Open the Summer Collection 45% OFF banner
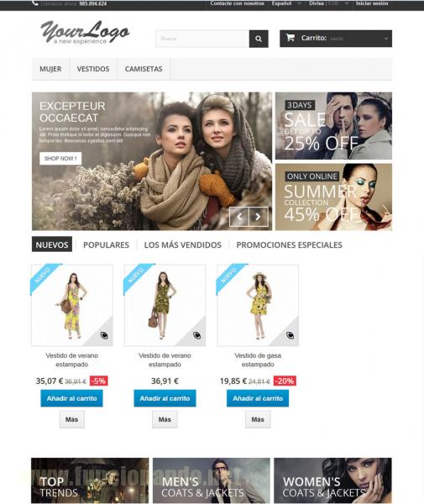Screen dimensions: 424x504 coord(333,197)
